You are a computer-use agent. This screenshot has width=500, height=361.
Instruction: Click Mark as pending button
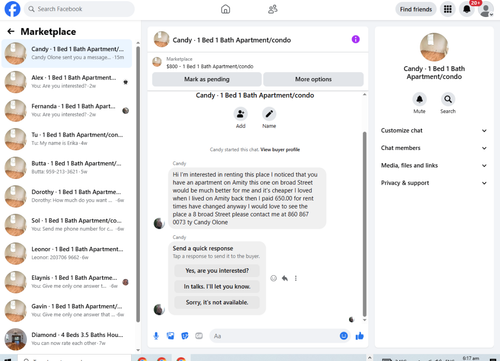[x=207, y=79]
